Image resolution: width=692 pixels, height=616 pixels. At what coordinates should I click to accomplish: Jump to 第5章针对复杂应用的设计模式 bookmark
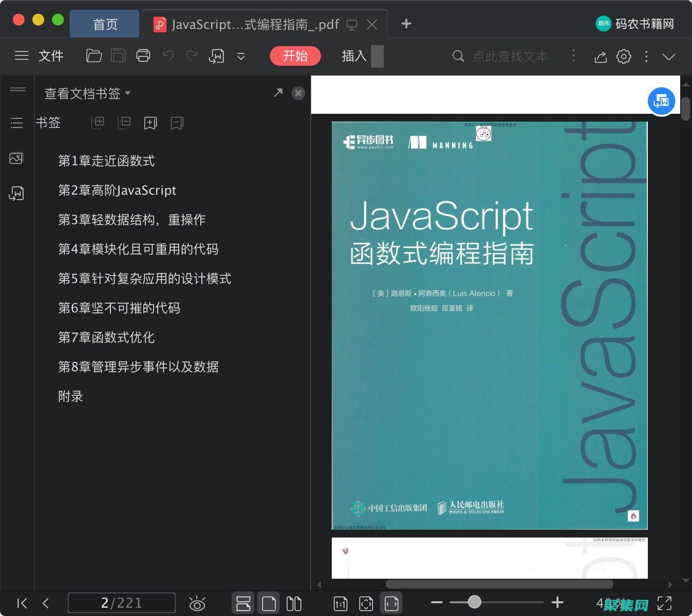[x=144, y=279]
